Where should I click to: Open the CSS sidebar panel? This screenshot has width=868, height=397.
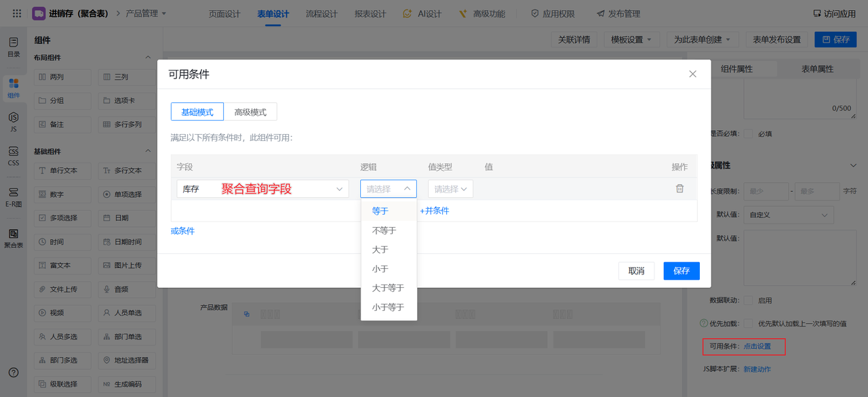[14, 156]
